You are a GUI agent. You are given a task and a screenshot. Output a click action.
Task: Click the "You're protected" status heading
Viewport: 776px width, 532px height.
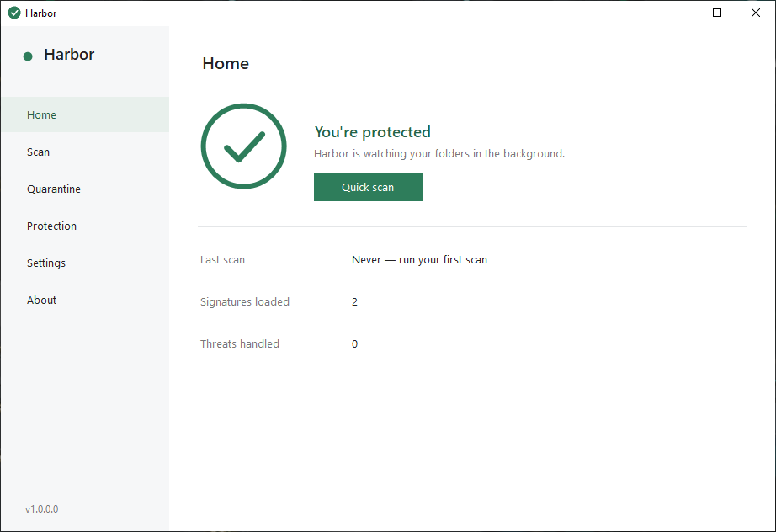(372, 132)
